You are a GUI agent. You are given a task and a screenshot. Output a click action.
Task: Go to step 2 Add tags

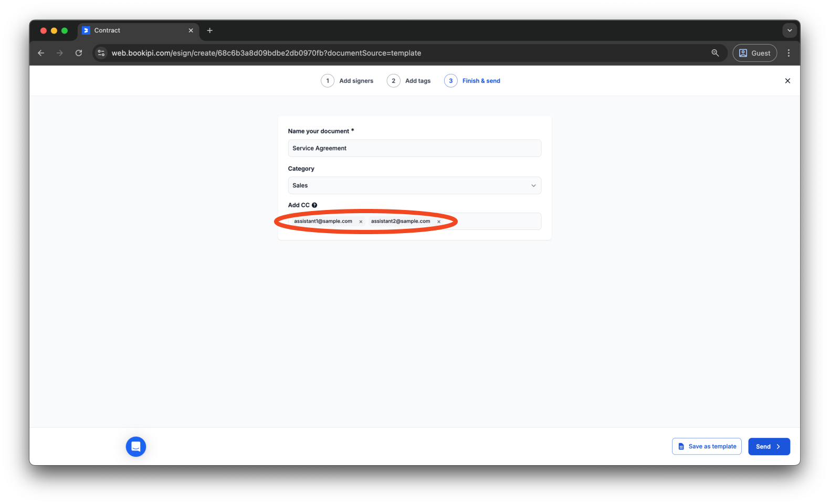(x=409, y=81)
